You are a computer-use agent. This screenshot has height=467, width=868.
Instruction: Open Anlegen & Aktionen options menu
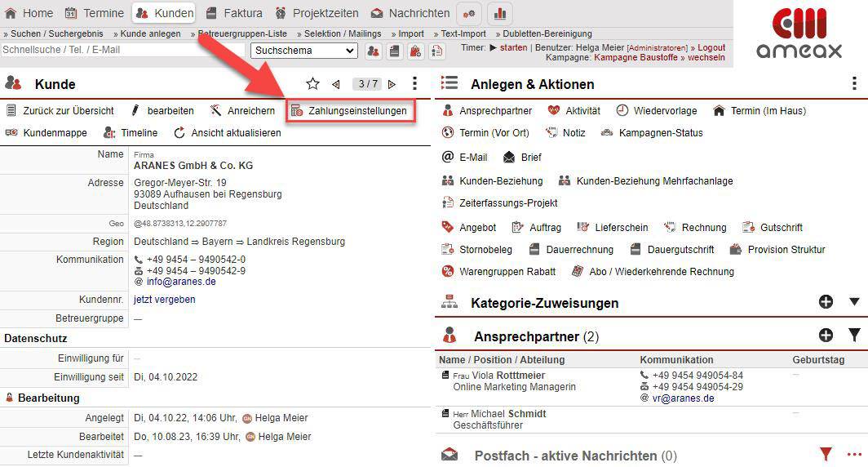(x=853, y=84)
